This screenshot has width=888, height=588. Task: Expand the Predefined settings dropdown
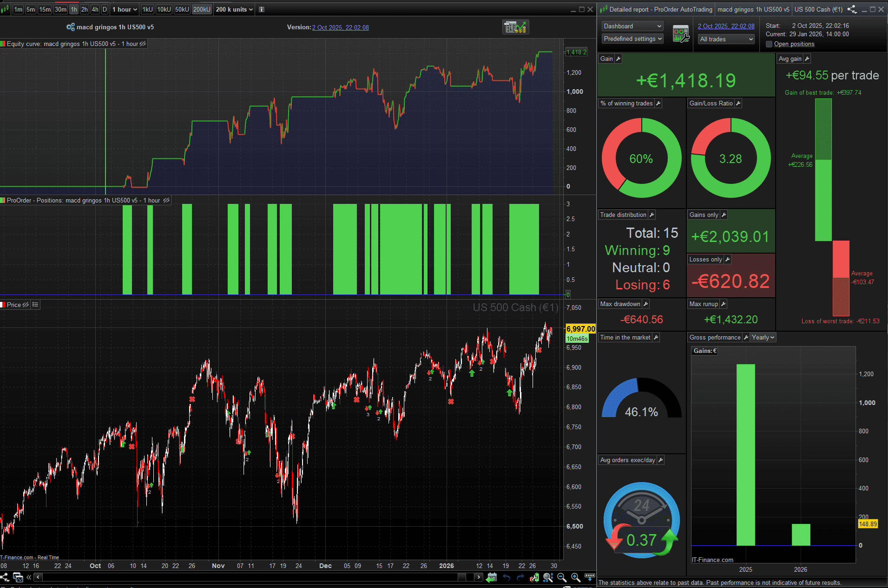click(x=632, y=39)
